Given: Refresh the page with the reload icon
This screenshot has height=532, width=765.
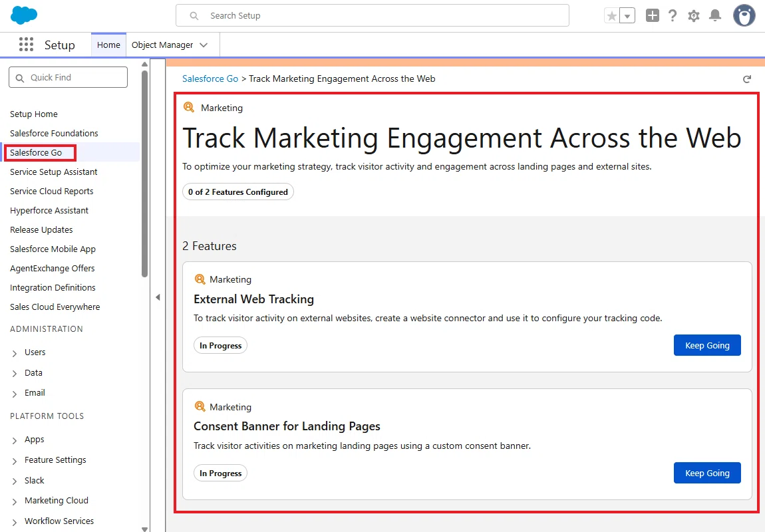Looking at the screenshot, I should tap(747, 79).
